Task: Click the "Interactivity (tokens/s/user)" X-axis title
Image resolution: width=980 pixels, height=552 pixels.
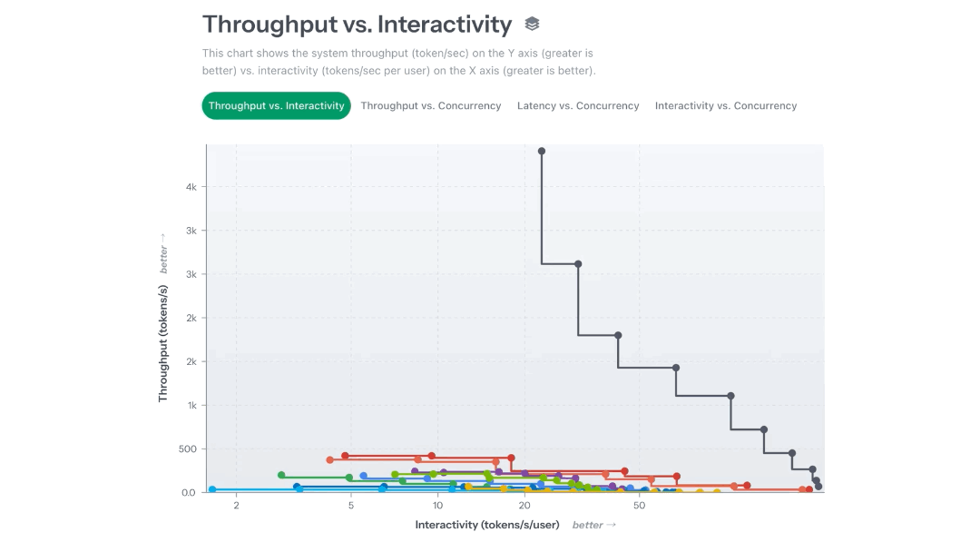Action: (x=487, y=525)
